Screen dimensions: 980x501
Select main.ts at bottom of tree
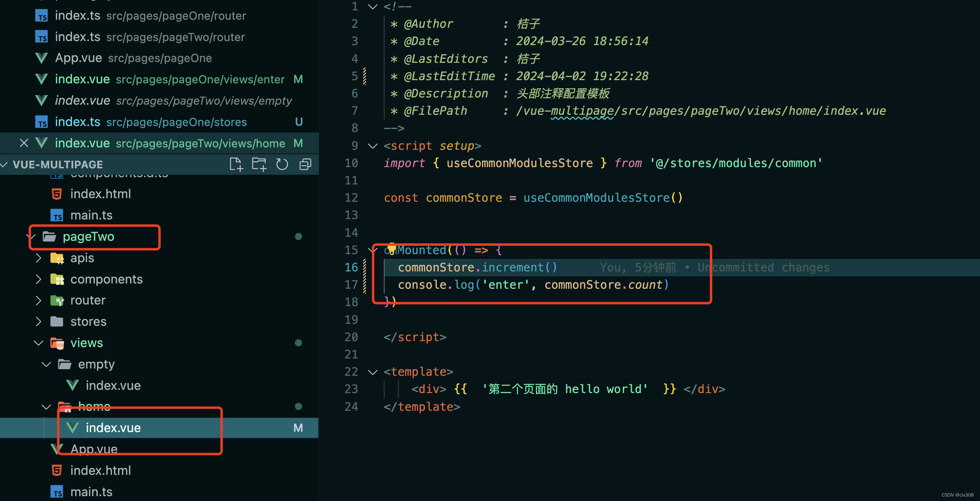pyautogui.click(x=159, y=492)
